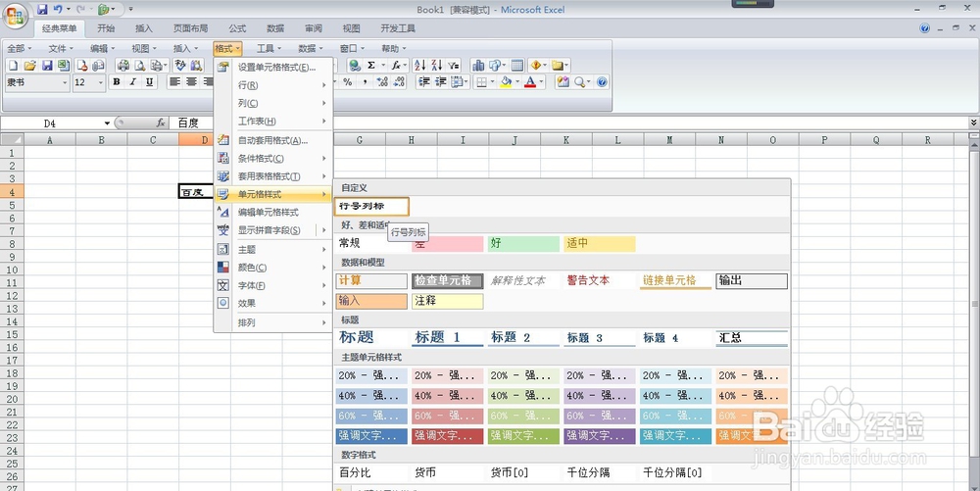Apply the 行号列标 custom cell style

tap(371, 206)
